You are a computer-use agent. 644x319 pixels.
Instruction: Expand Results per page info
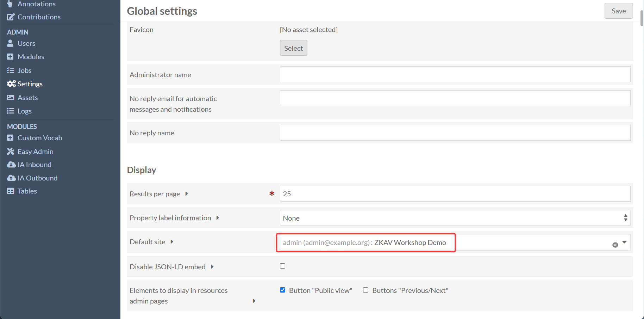point(187,194)
